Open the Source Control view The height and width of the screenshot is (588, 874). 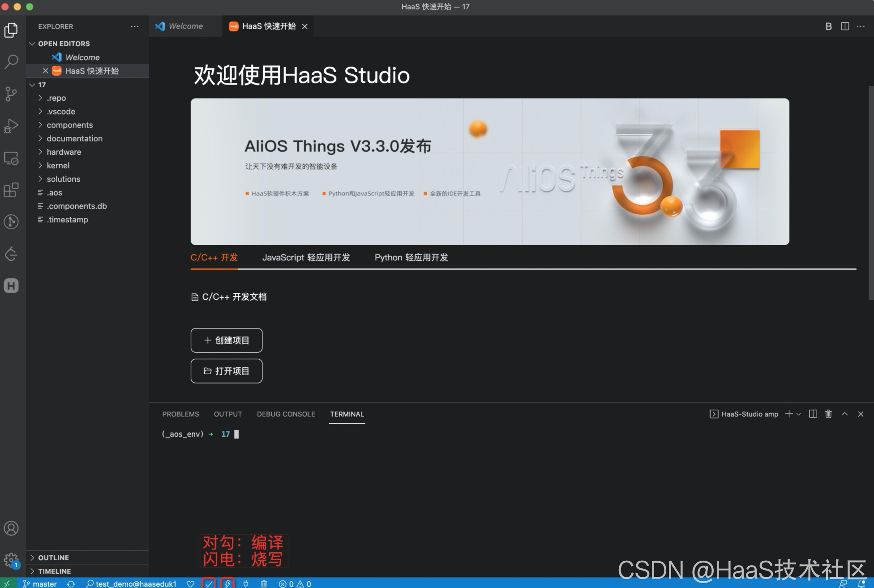point(11,94)
